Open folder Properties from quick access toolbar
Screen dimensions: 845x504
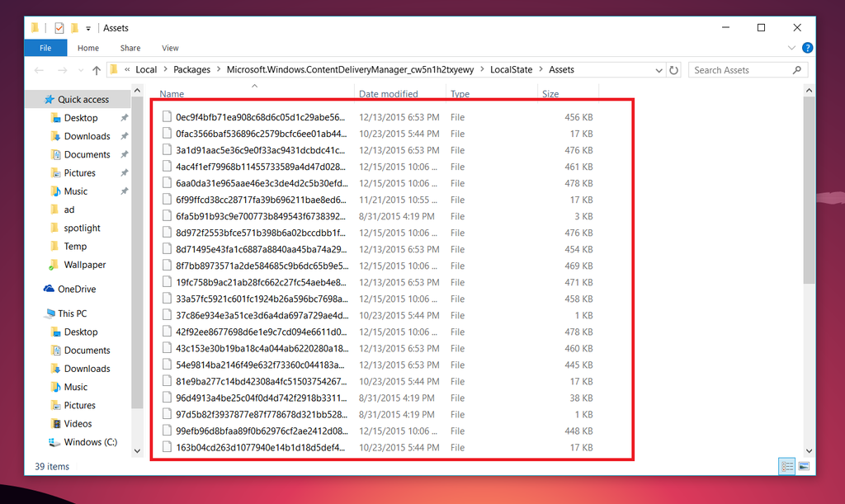click(60, 27)
